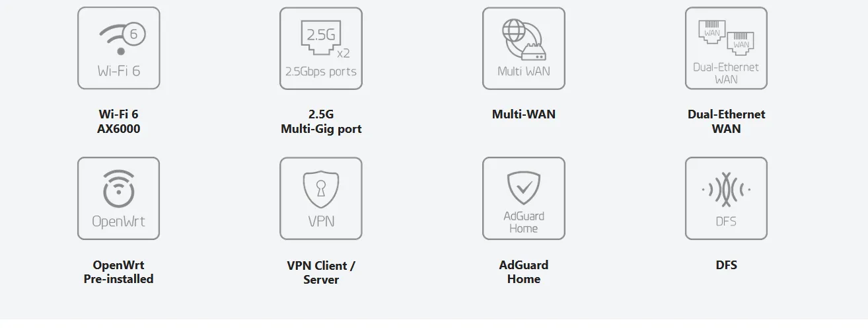The height and width of the screenshot is (330, 868).
Task: Click the VPN shield icon
Action: point(321,198)
